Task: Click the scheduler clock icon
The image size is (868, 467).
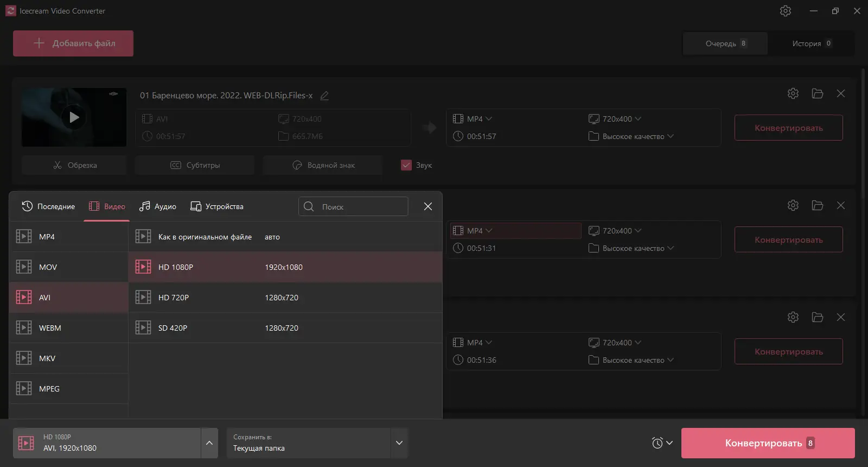Action: 657,443
